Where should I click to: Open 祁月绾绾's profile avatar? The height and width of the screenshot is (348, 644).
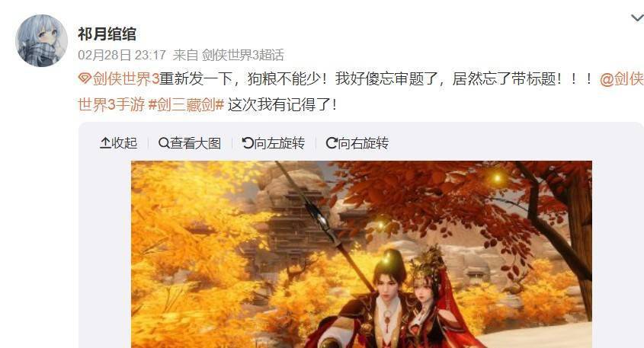41,40
